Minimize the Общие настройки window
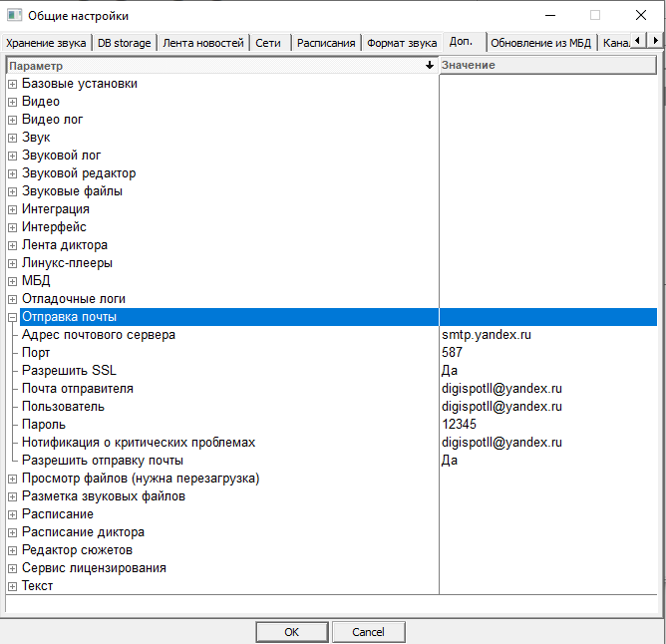This screenshot has width=666, height=644. (550, 15)
